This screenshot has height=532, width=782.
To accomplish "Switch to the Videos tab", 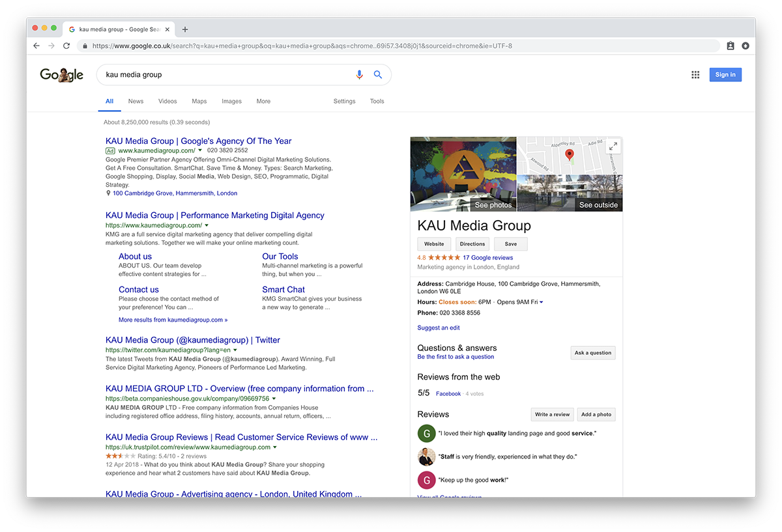I will (x=167, y=102).
